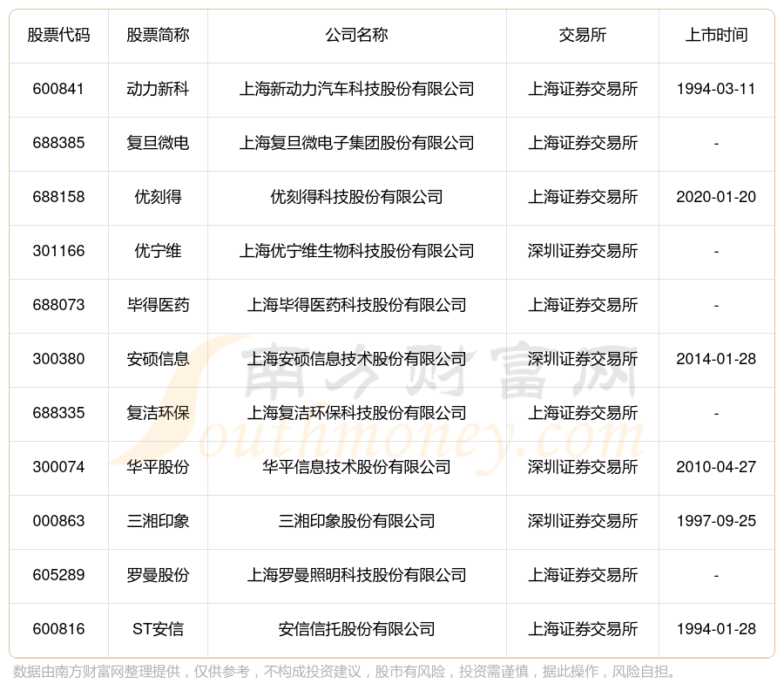This screenshot has width=784, height=697.
Task: Click the stock name 复旦微电
Action: pos(158,143)
